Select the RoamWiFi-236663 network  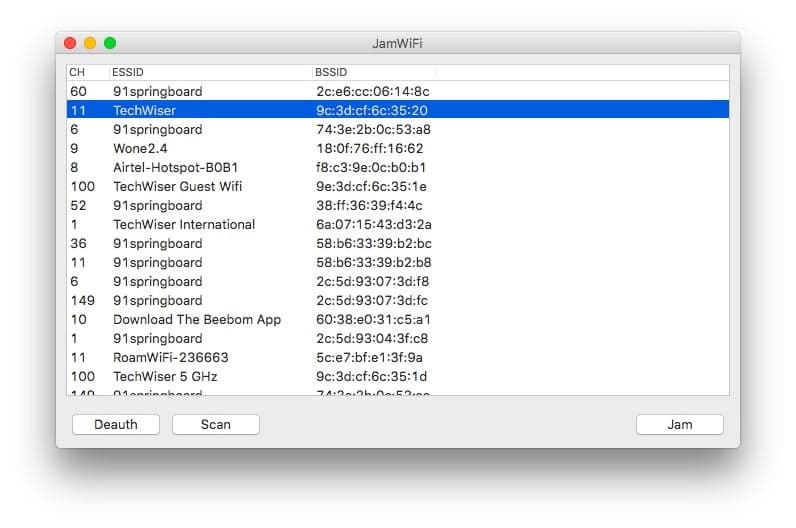click(398, 357)
